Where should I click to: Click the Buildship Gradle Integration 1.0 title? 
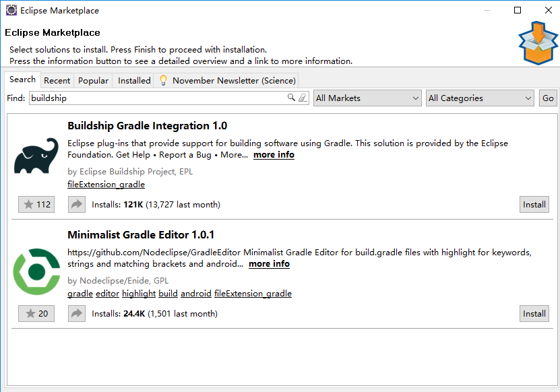147,126
